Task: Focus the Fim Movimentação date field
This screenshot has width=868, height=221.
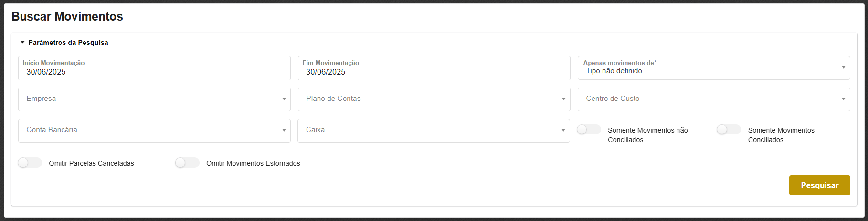Action: pos(434,72)
